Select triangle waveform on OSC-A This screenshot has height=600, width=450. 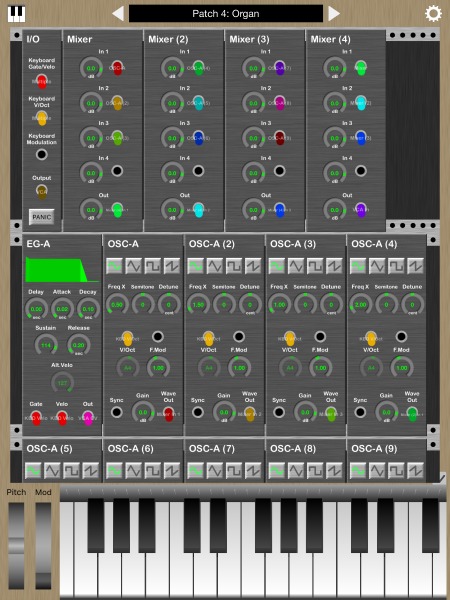[134, 266]
